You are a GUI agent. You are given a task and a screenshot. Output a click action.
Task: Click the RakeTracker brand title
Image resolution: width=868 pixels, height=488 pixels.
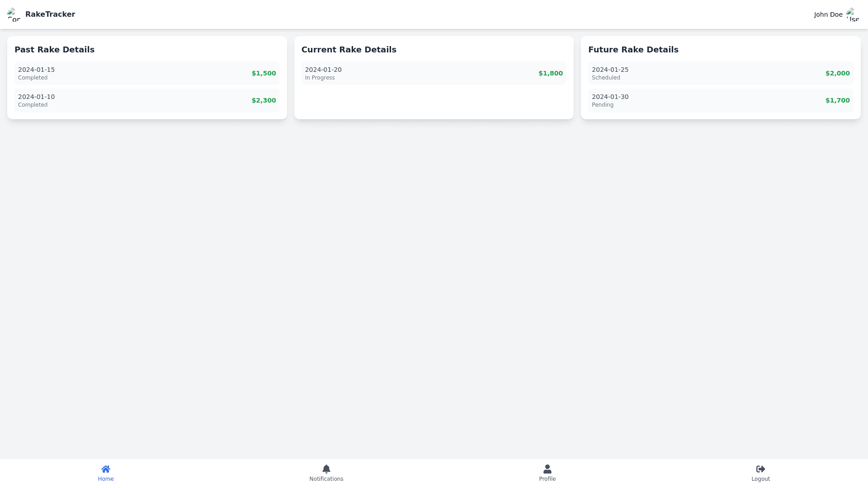coord(50,14)
